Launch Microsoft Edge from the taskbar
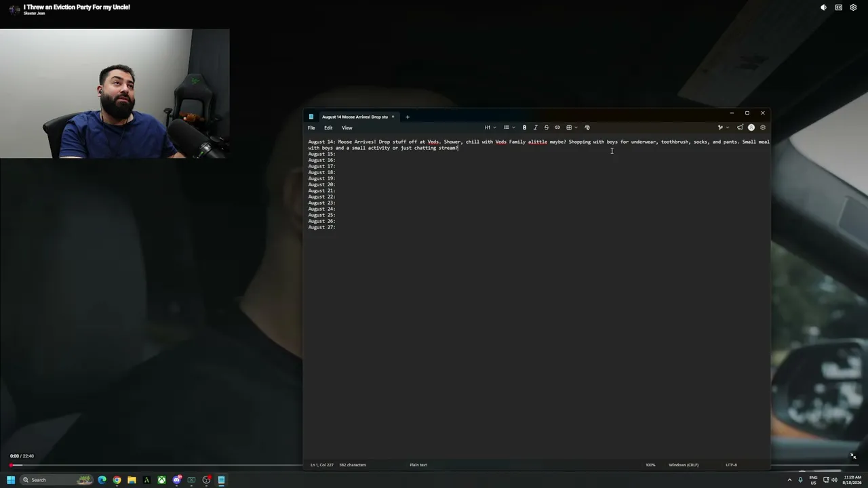Image resolution: width=868 pixels, height=488 pixels. [x=102, y=480]
